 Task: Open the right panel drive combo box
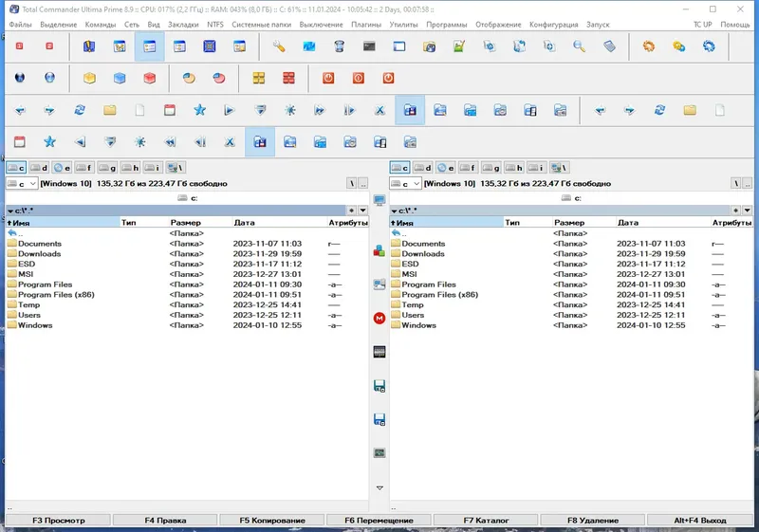click(406, 184)
